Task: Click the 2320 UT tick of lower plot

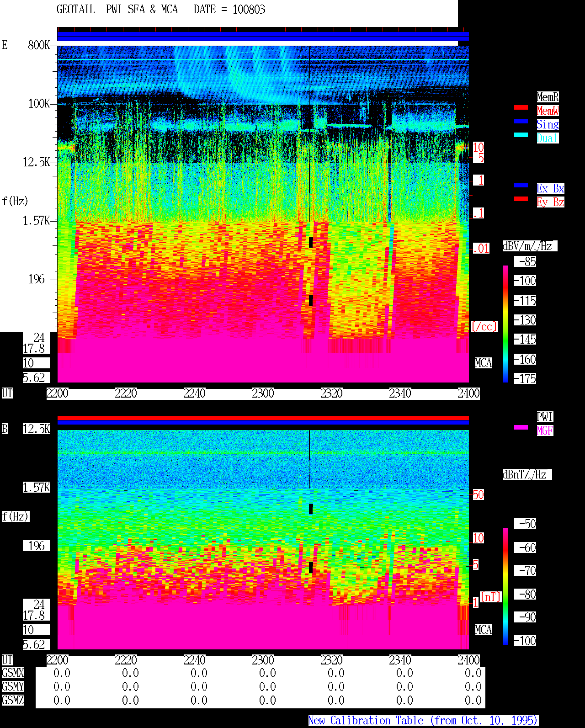Action: click(331, 660)
